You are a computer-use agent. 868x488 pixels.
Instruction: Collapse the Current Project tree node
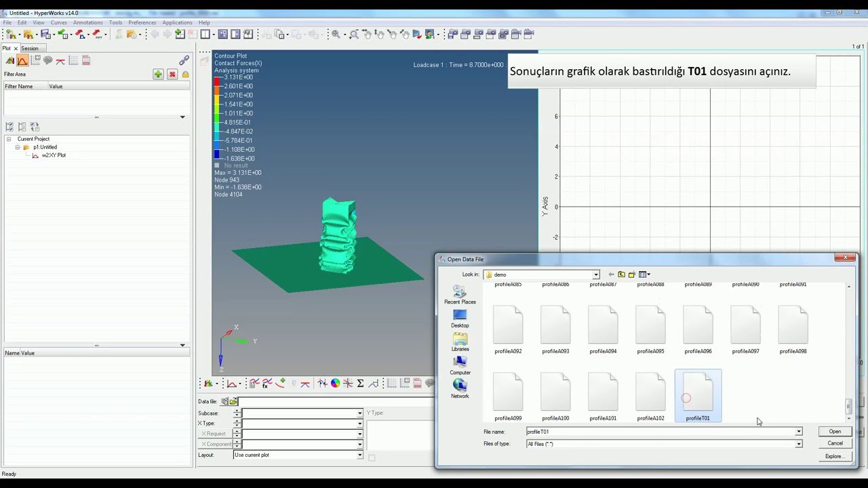tap(9, 139)
